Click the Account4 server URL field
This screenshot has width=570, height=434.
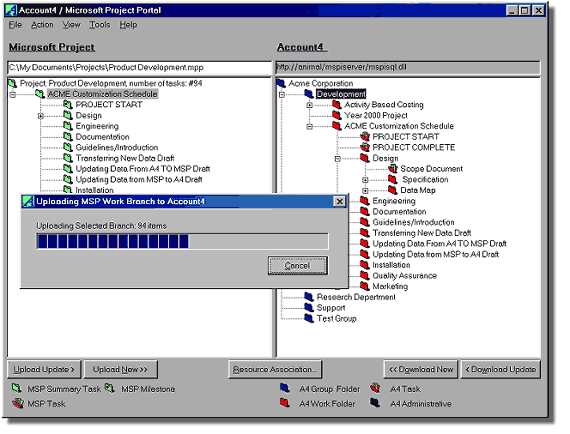[408, 67]
